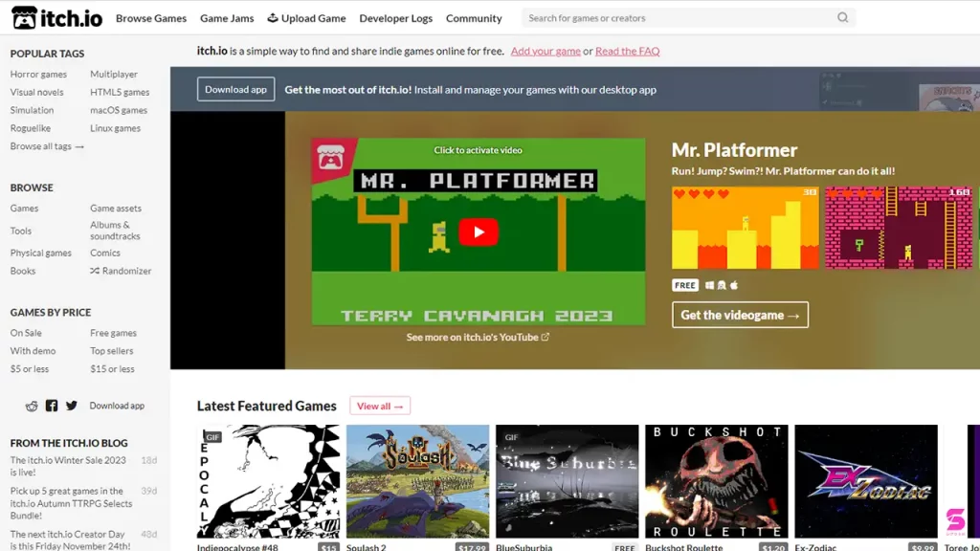Click Browse all tags link
Viewport: 980px width, 551px height.
47,146
